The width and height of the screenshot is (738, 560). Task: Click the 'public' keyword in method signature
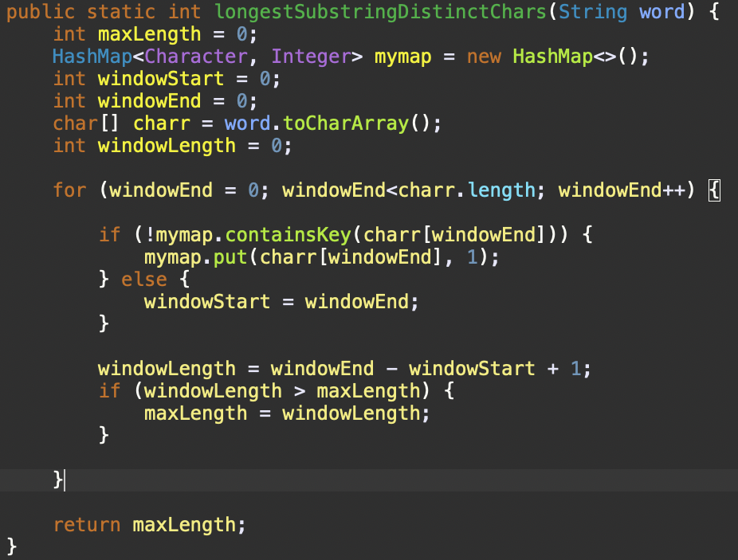pos(40,12)
